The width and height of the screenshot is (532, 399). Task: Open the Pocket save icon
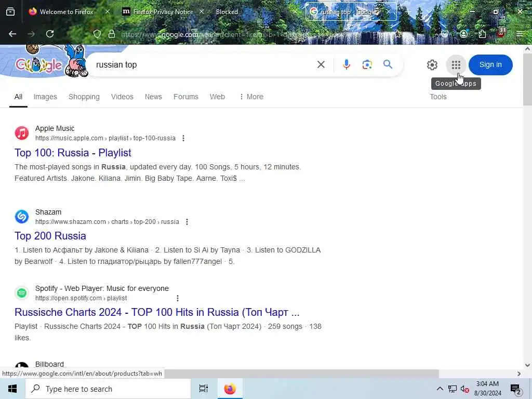click(445, 34)
